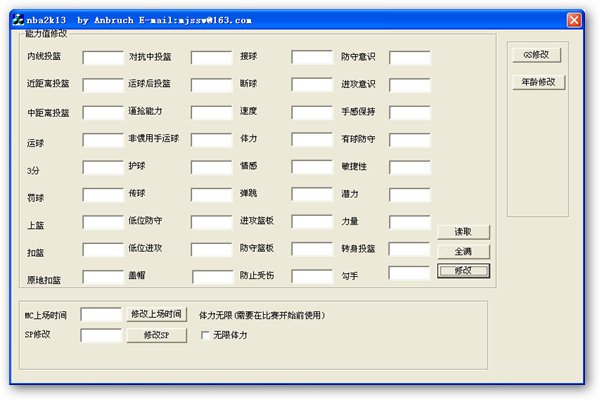The image size is (600, 400).
Task: Focus the 对抗中投篮 input field
Action: pos(212,58)
